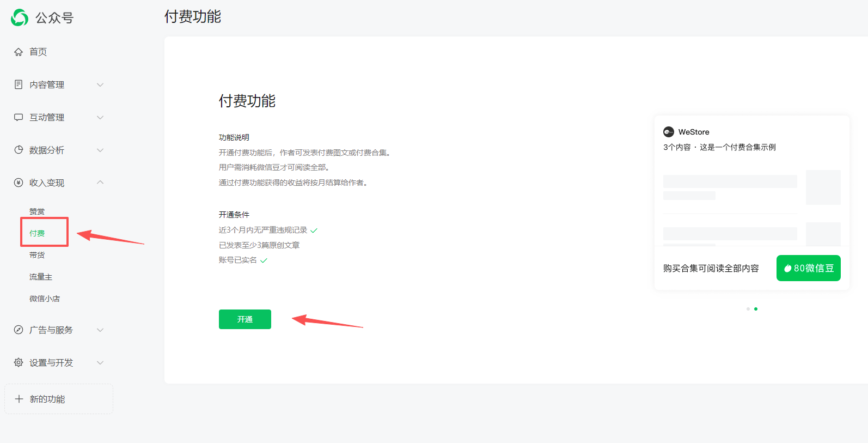The height and width of the screenshot is (443, 868).
Task: Click the 广告与服务 compass icon
Action: (19, 330)
